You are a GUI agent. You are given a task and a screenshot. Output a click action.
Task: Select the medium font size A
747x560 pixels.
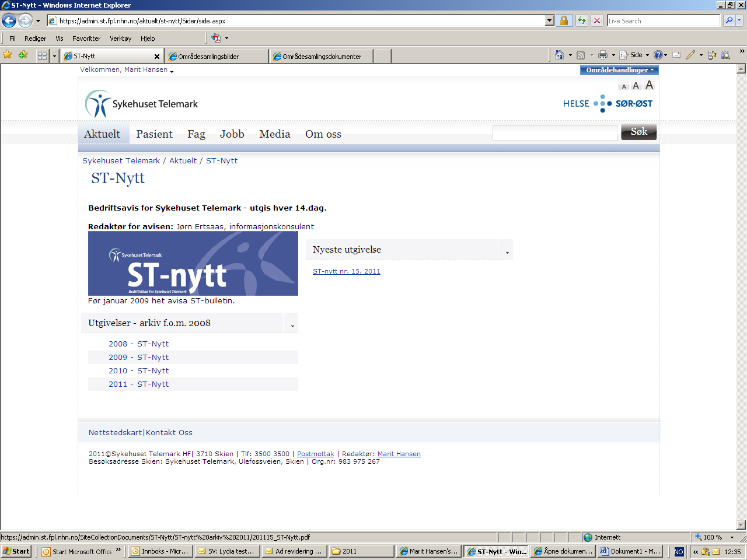coord(636,86)
